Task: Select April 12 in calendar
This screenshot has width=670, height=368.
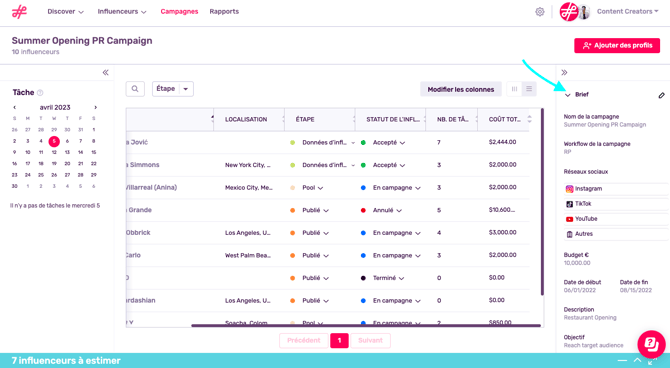Action: click(54, 152)
